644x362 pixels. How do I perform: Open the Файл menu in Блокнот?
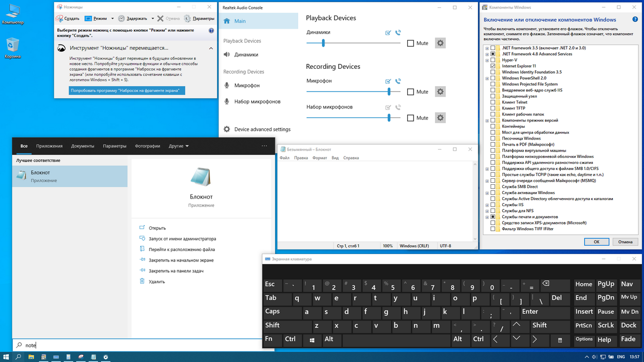284,158
